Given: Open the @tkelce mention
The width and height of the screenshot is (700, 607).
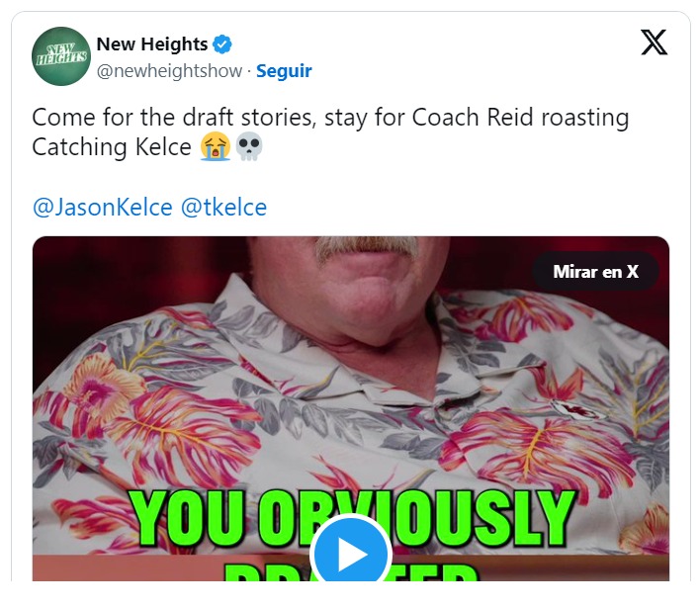Looking at the screenshot, I should coord(223,208).
